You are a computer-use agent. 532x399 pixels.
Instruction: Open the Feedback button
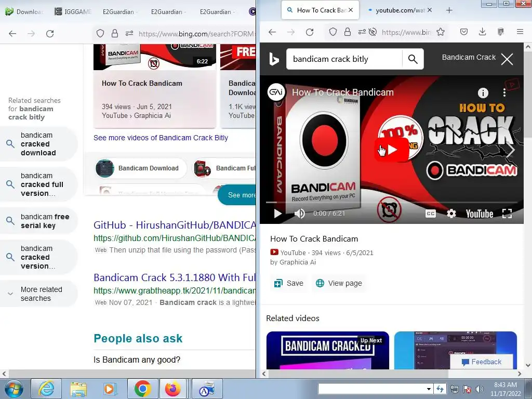coord(481,362)
